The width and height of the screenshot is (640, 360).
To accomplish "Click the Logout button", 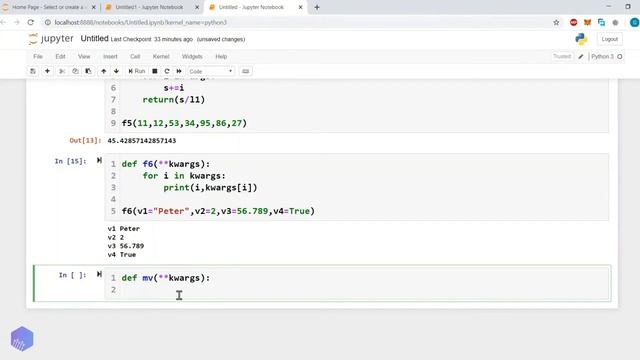I will point(609,39).
